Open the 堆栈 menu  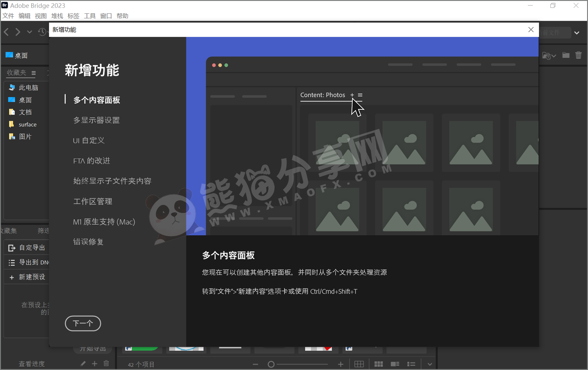tap(57, 16)
